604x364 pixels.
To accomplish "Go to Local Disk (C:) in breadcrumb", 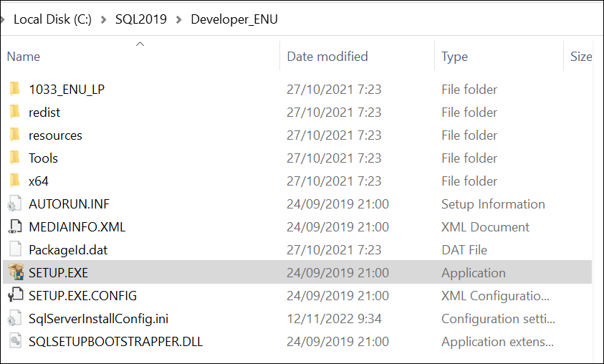I will tap(53, 19).
